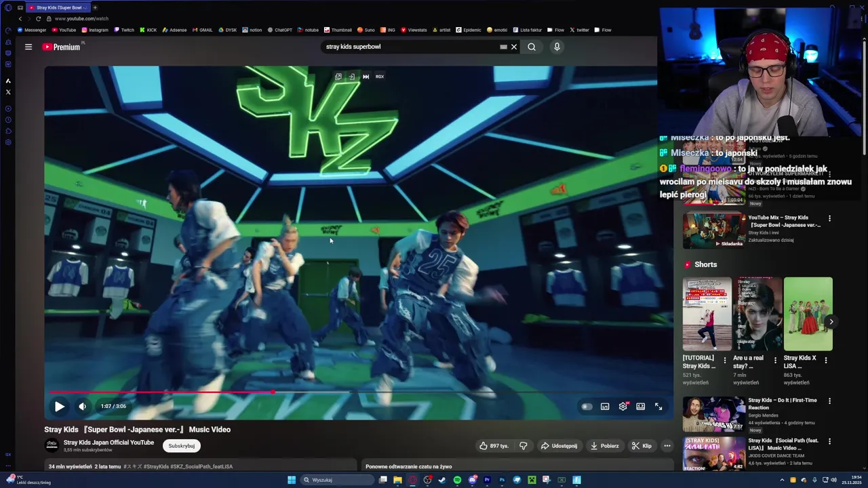The height and width of the screenshot is (488, 868).
Task: Open Stray Kids Japan Official YouTube channel
Action: click(108, 443)
